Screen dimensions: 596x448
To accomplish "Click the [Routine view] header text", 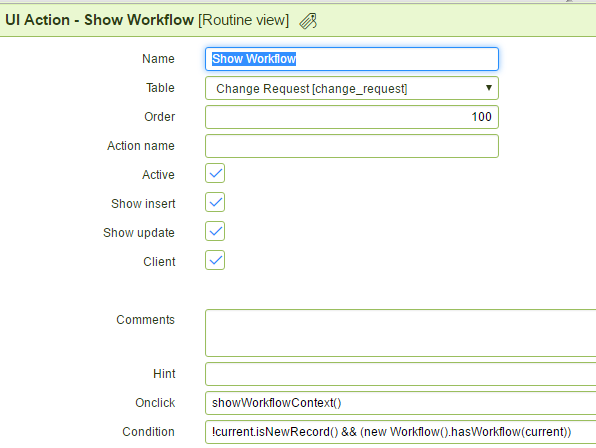I will point(244,20).
